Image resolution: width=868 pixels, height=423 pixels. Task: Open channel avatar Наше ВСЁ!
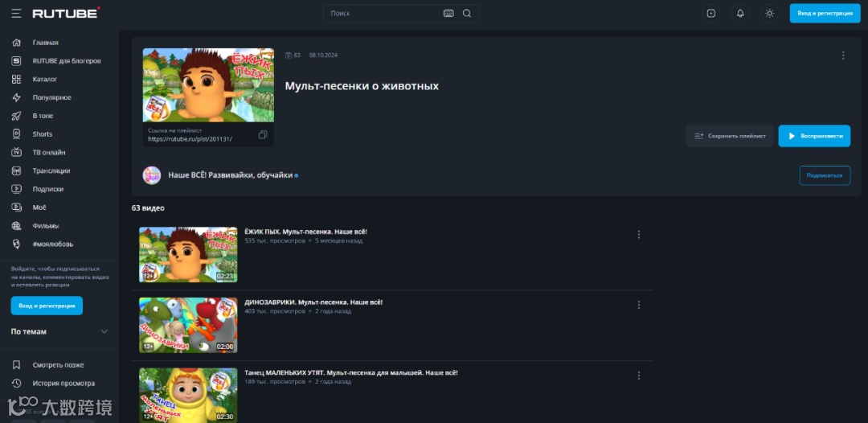click(x=152, y=175)
